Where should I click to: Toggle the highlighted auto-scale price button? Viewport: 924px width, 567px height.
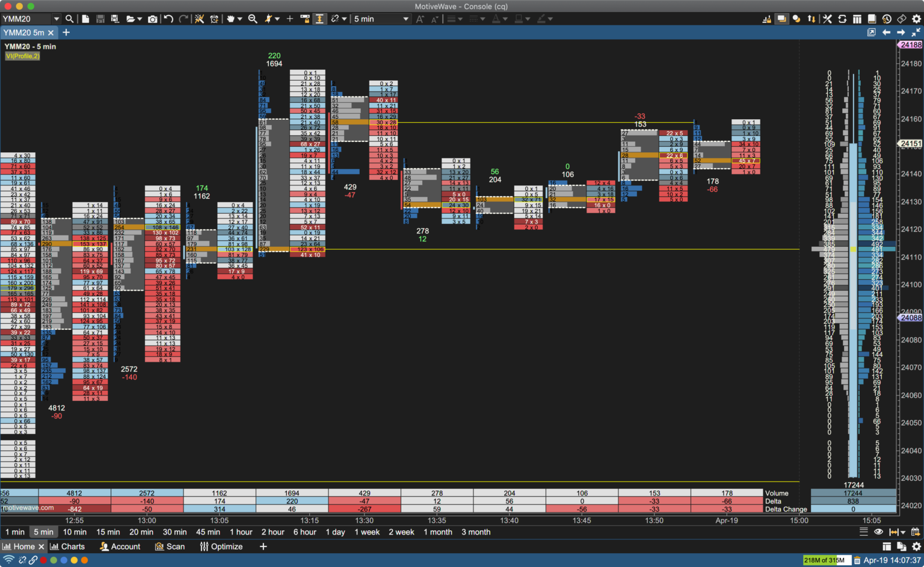click(319, 19)
